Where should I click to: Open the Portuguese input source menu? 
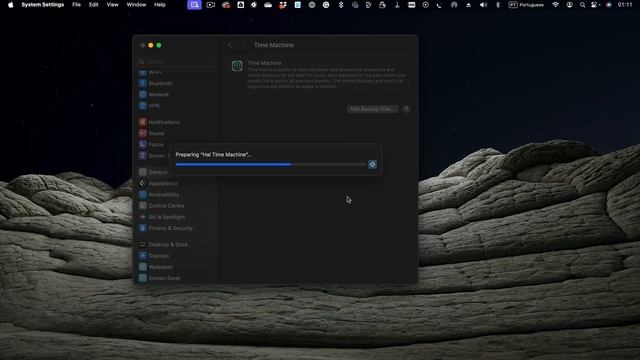point(526,5)
